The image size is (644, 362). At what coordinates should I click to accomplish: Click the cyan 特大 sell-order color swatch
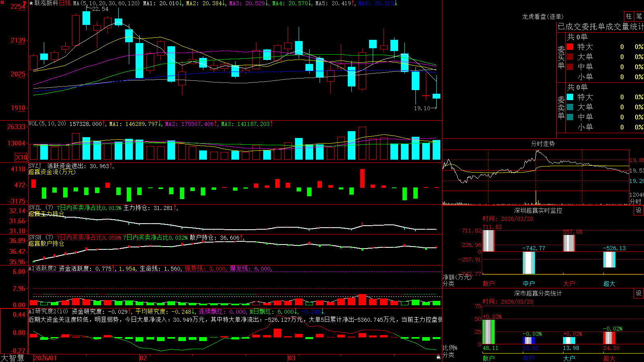[570, 97]
